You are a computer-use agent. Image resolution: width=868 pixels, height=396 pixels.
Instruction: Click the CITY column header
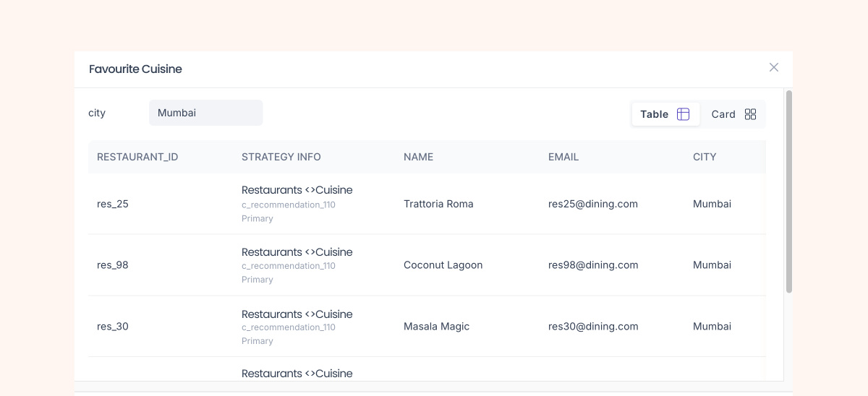pyautogui.click(x=704, y=157)
